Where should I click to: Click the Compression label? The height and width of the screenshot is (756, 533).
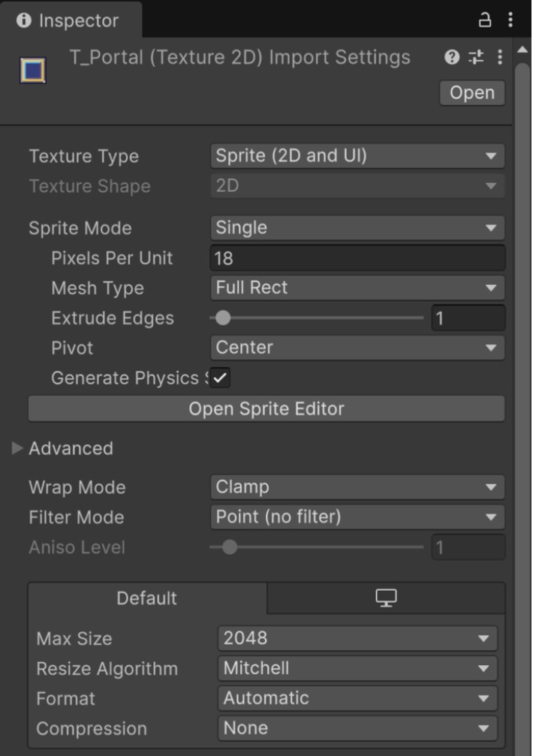pos(92,728)
